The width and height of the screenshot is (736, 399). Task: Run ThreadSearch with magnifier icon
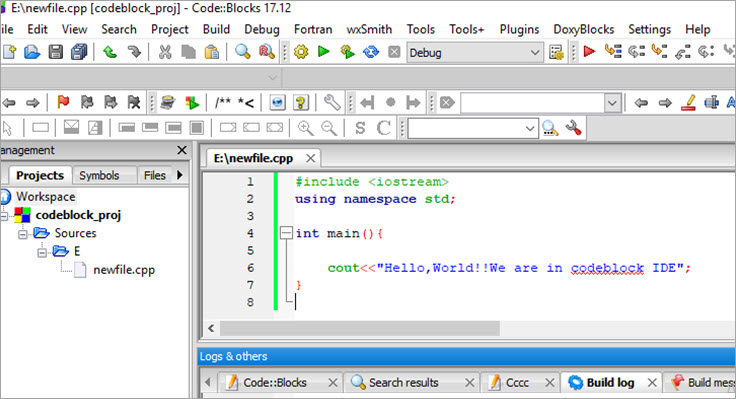pos(550,128)
